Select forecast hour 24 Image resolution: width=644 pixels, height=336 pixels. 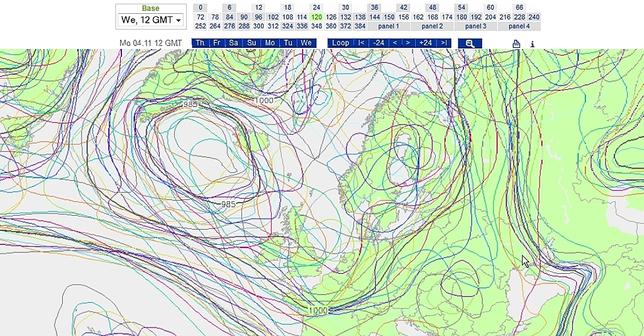[316, 8]
